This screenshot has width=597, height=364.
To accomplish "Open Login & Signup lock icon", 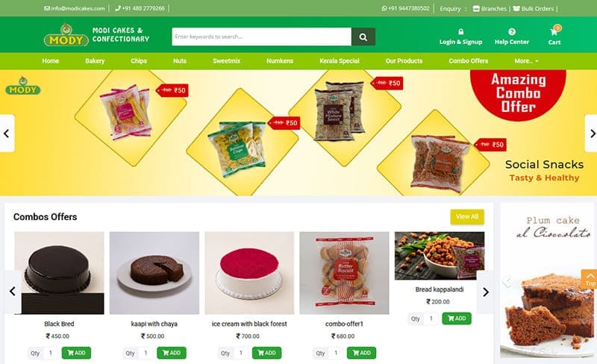I will click(x=460, y=31).
